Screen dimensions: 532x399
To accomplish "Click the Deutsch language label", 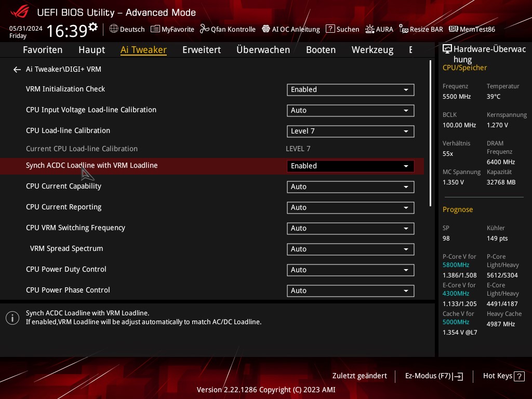I will pos(132,29).
